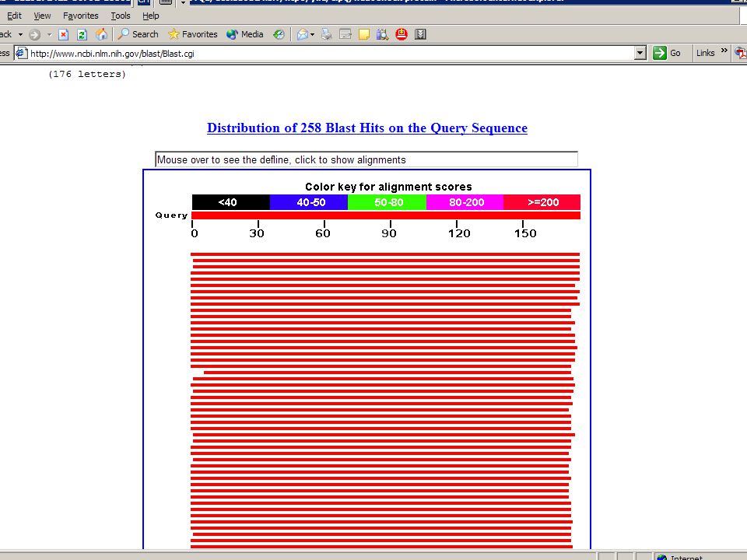Open Distribution of 258 Blast Hits link

366,128
